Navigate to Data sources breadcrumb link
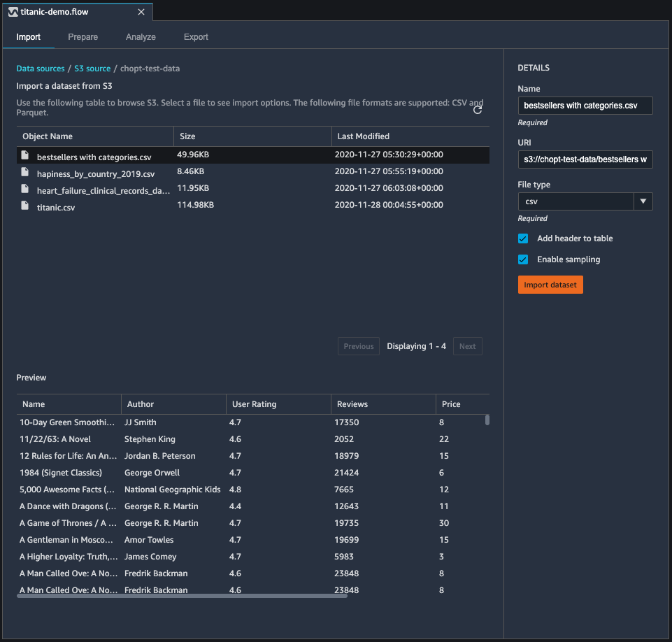The height and width of the screenshot is (642, 672). 41,69
